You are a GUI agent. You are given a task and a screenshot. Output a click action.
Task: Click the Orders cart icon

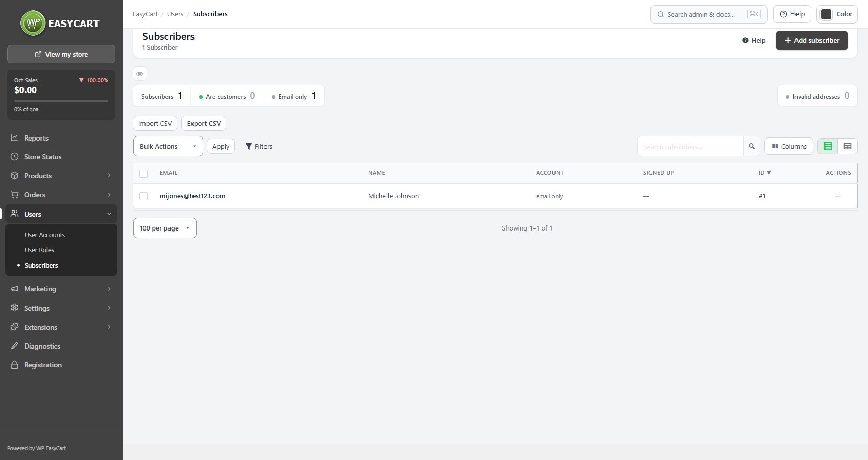14,195
